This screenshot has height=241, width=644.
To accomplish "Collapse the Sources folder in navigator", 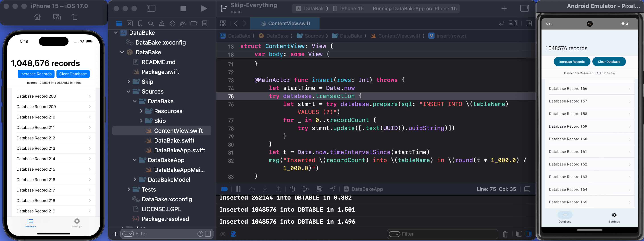I will click(x=129, y=91).
